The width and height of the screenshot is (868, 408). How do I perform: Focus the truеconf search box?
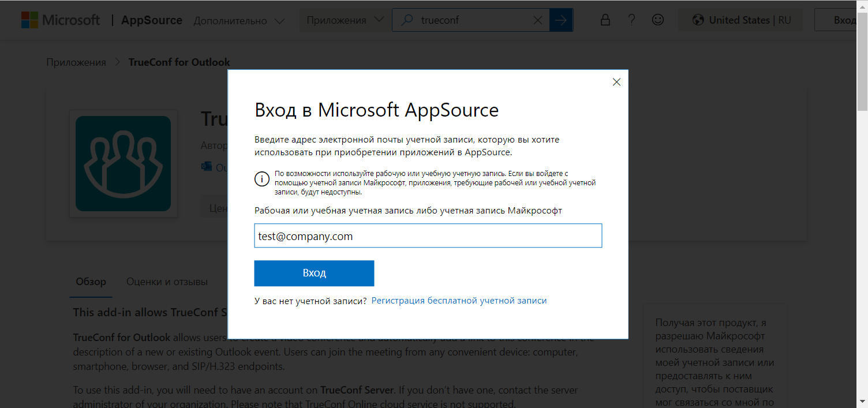470,20
